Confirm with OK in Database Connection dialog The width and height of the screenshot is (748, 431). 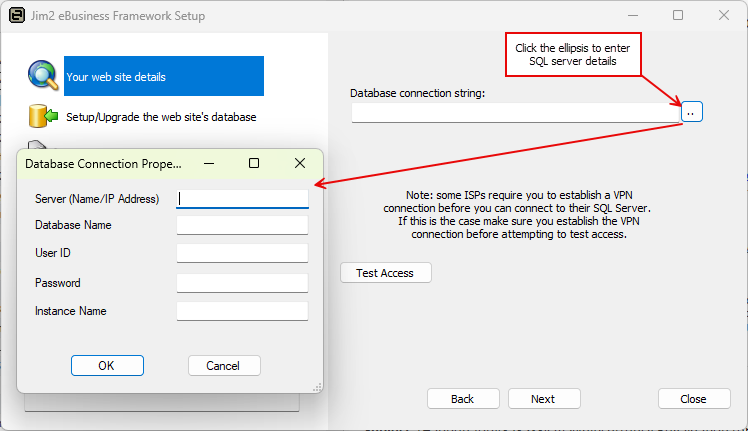[107, 366]
